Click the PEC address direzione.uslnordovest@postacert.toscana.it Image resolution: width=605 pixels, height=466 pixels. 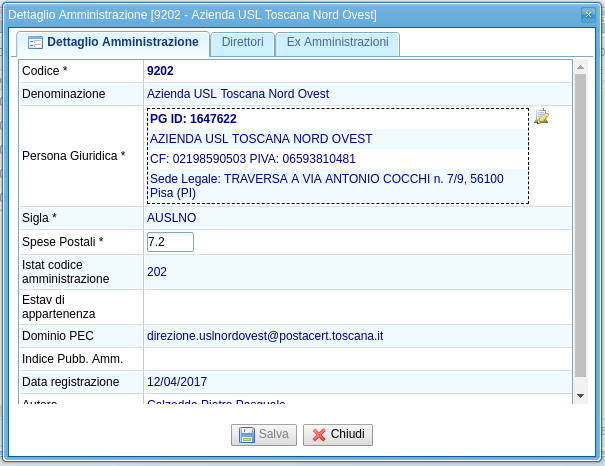tap(265, 336)
